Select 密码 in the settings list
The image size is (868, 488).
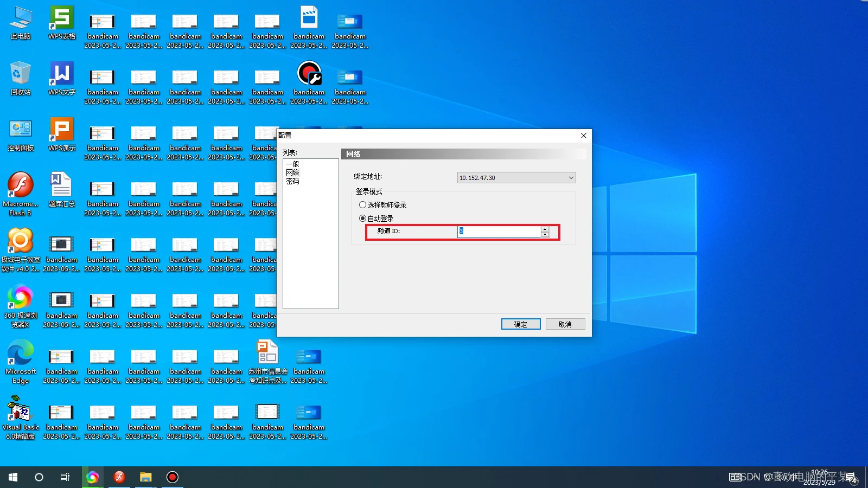pos(292,182)
